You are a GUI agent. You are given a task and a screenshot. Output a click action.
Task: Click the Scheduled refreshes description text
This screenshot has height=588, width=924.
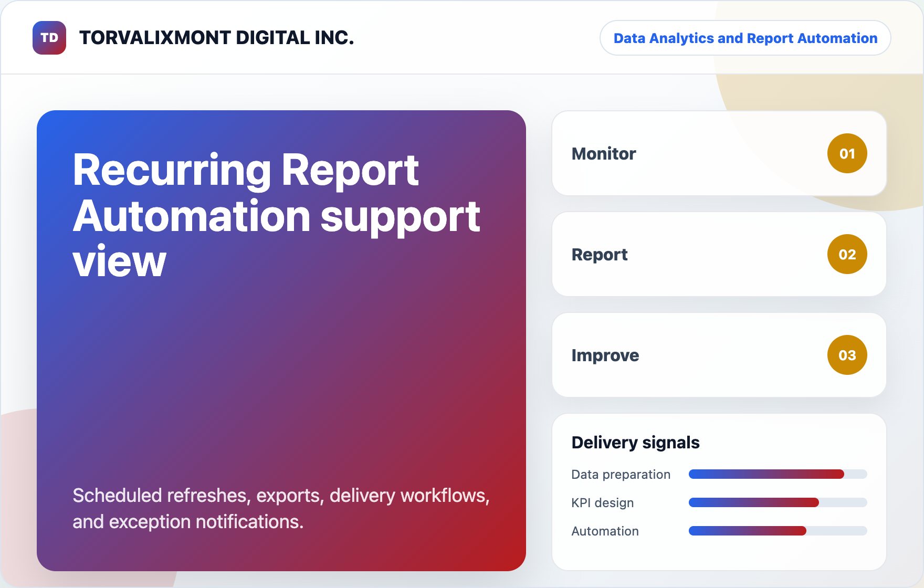click(281, 508)
